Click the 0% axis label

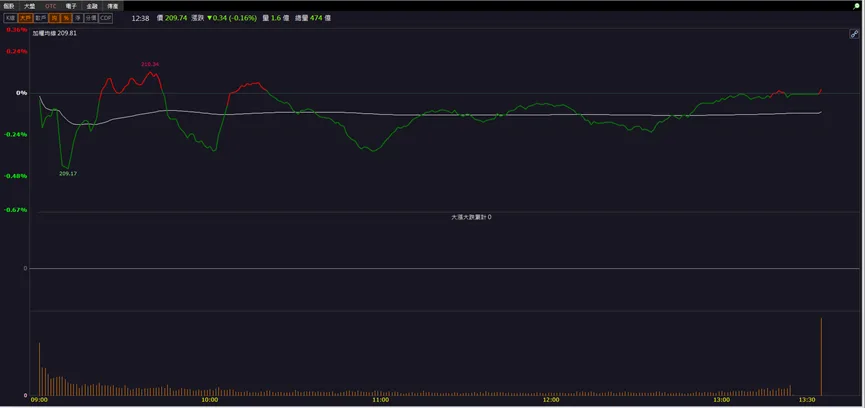click(x=21, y=93)
